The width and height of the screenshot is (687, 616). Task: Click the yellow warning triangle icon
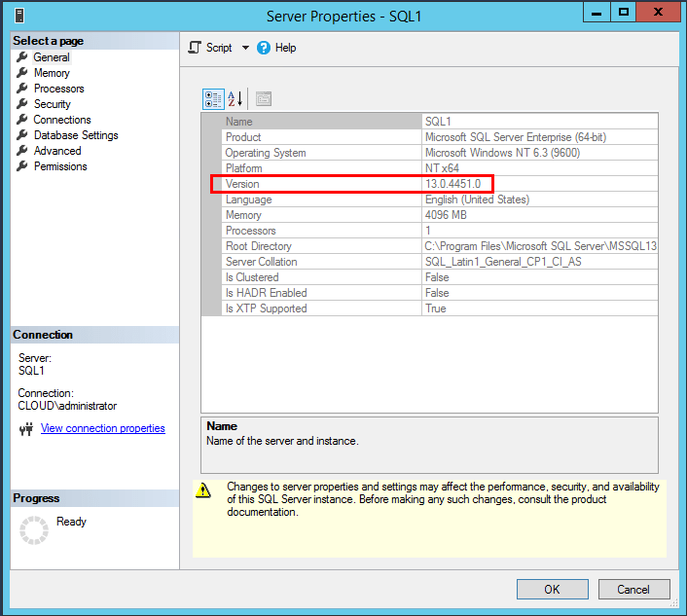point(203,490)
